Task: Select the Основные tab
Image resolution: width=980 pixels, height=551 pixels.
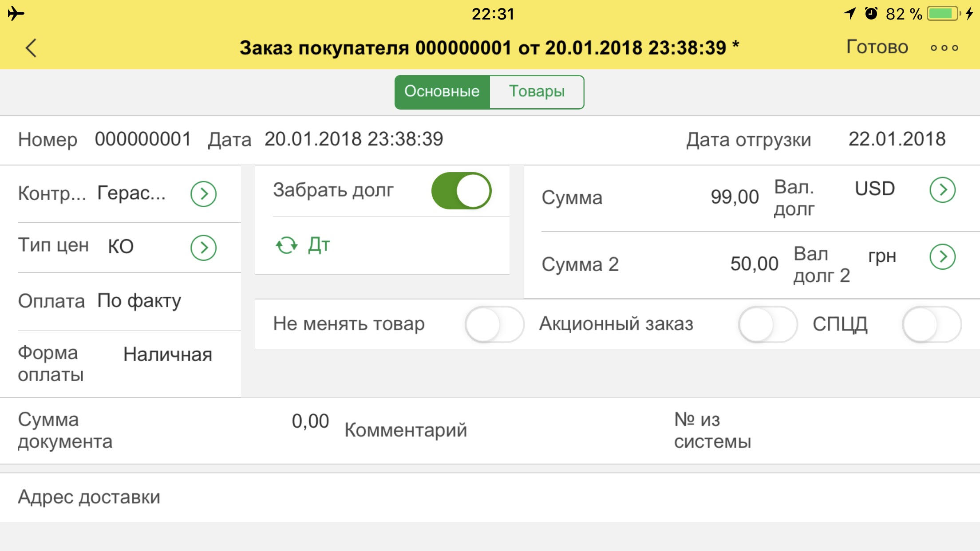Action: click(442, 92)
